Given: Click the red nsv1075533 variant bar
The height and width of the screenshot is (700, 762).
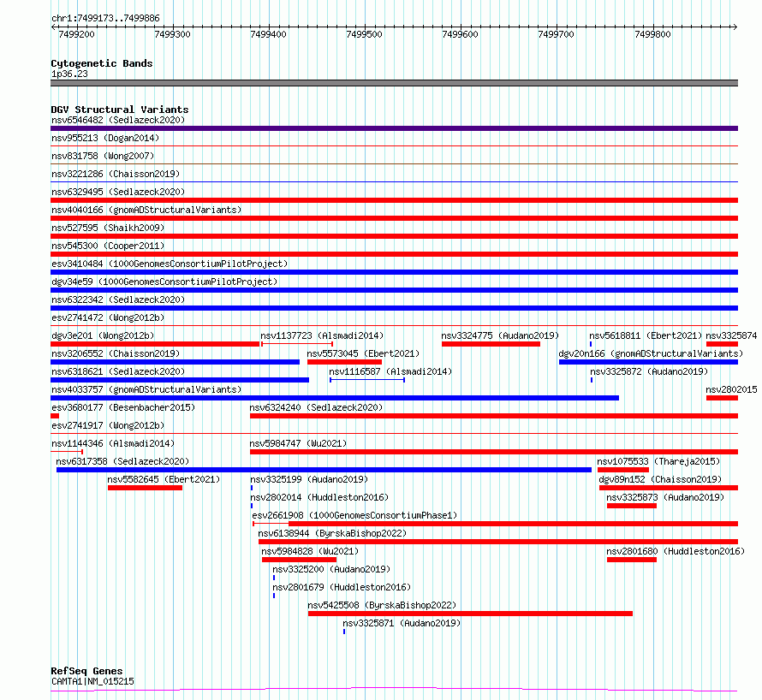Looking at the screenshot, I should pyautogui.click(x=623, y=470).
